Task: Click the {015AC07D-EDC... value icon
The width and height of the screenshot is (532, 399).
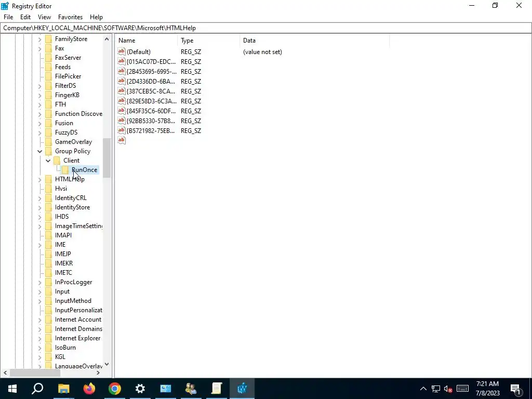Action: point(122,61)
